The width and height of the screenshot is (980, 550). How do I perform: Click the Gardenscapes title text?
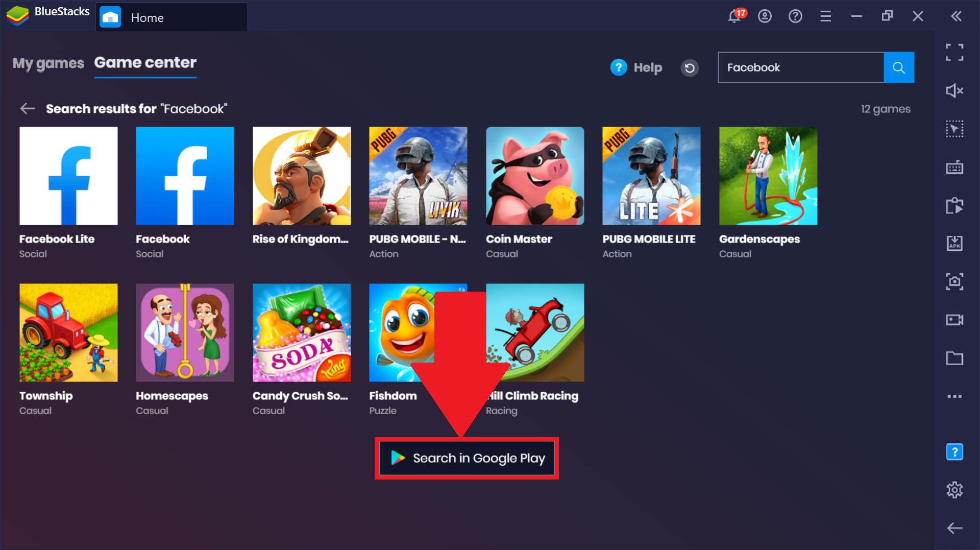(759, 240)
